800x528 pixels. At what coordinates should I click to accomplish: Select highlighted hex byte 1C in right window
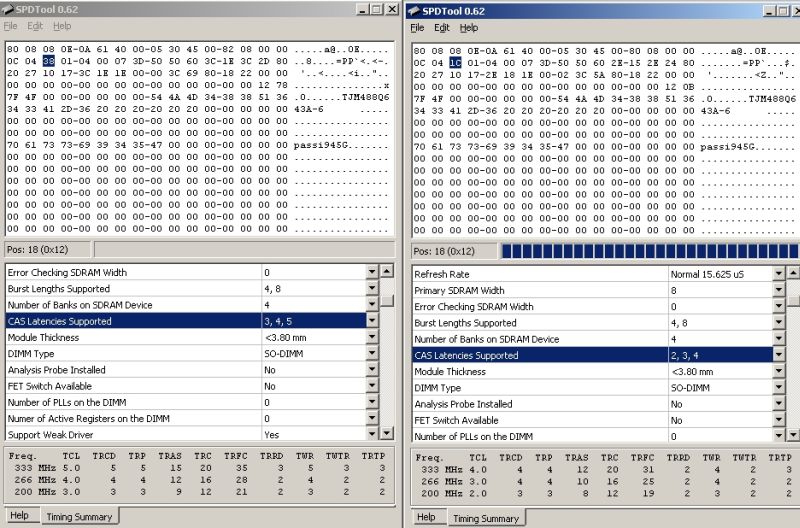coord(455,63)
